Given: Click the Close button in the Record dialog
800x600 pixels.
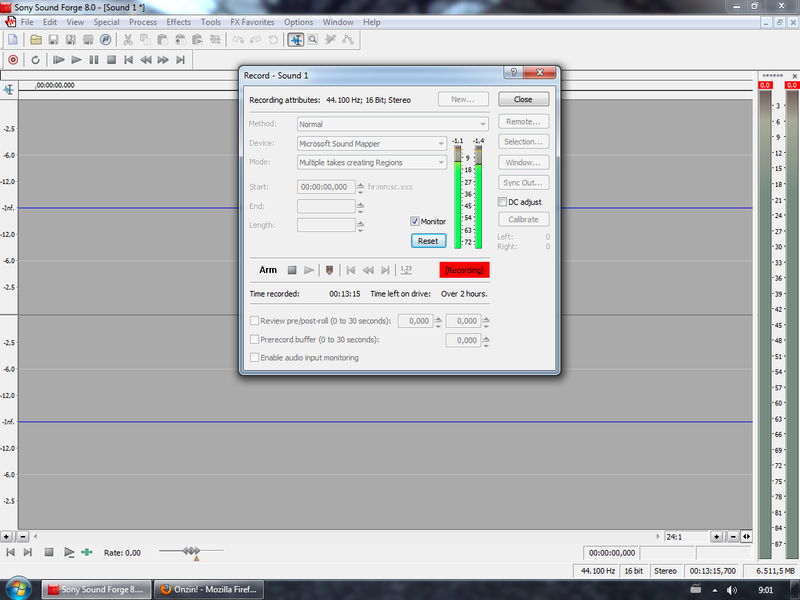Looking at the screenshot, I should [523, 99].
